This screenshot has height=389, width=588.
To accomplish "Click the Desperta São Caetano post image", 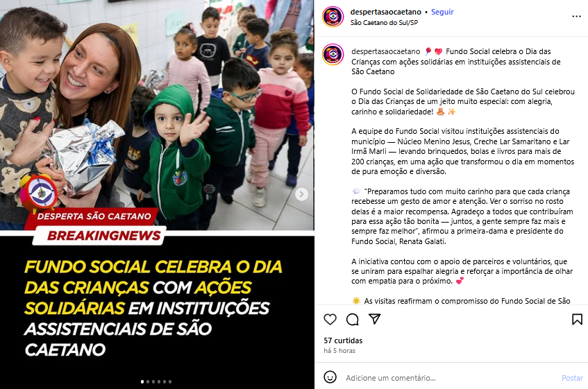I will [157, 194].
